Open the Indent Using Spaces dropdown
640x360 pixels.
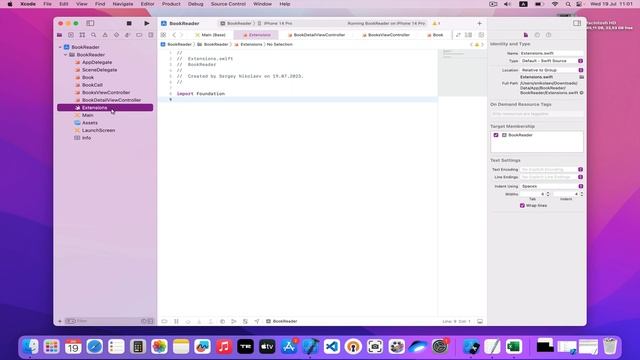[552, 186]
